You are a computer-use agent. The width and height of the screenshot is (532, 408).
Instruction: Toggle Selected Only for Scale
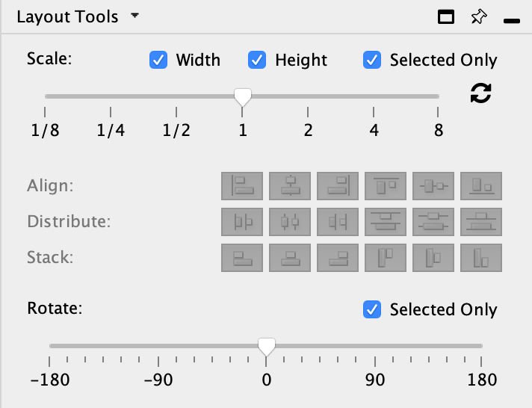click(372, 60)
